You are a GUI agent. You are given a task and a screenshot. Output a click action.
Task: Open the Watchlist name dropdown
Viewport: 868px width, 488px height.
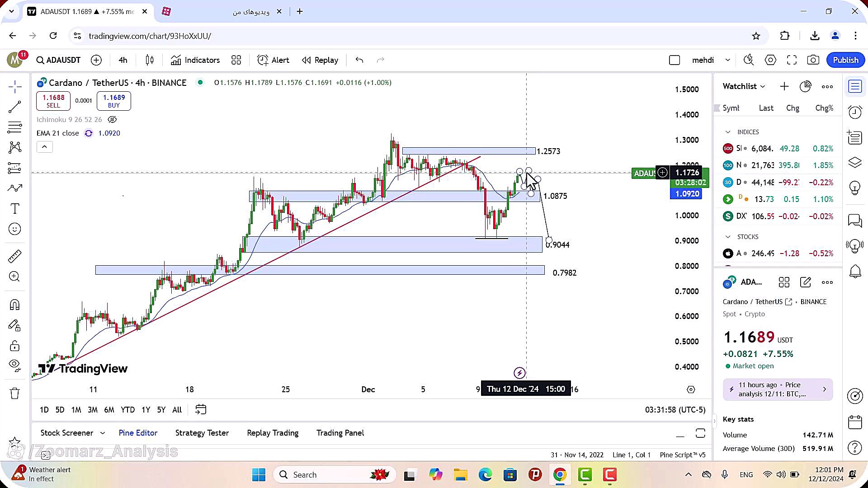[744, 86]
